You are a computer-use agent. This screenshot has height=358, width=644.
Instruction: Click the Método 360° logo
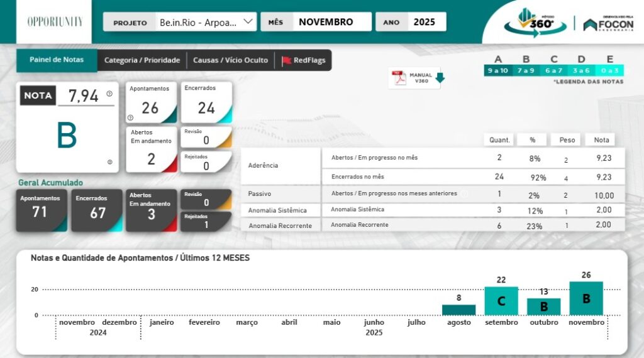click(531, 23)
